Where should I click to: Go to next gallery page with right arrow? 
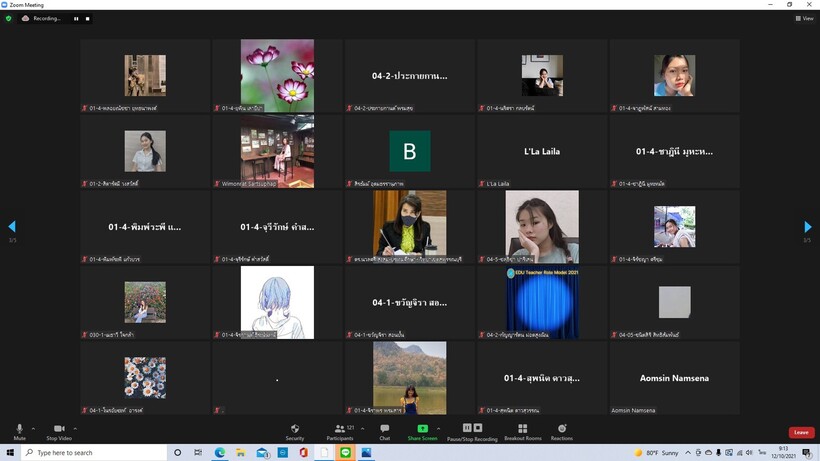(x=807, y=227)
